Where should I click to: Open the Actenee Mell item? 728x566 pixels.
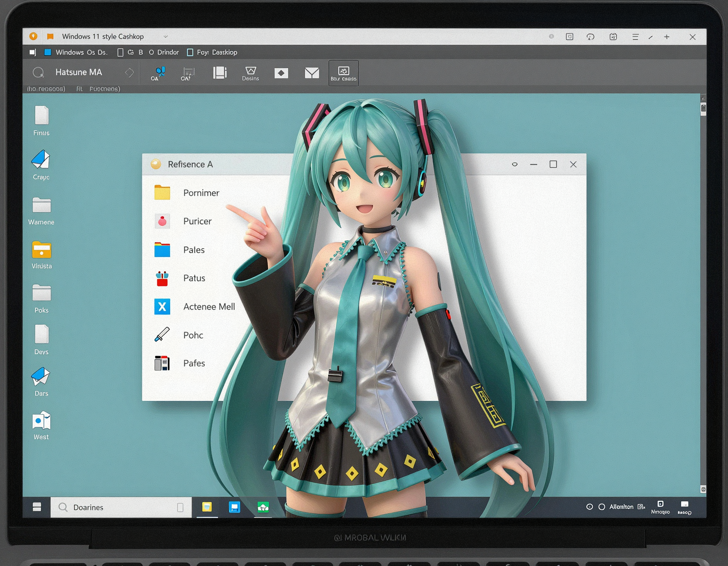[x=195, y=307]
